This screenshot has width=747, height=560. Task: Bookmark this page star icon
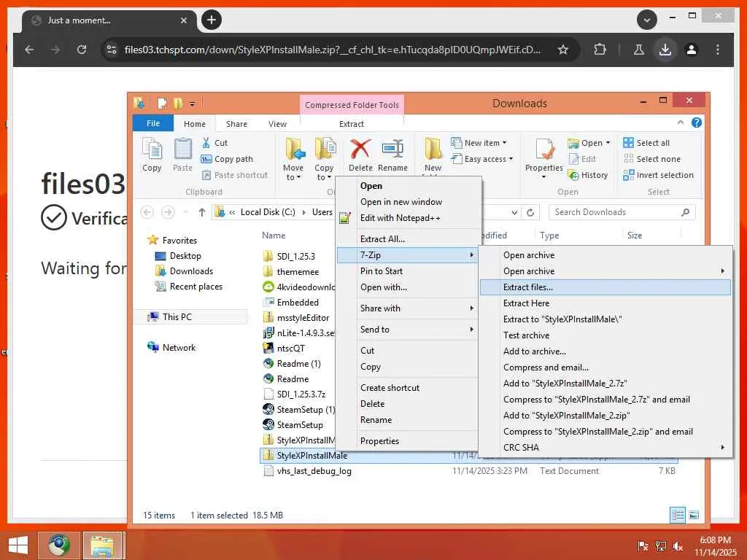point(563,50)
